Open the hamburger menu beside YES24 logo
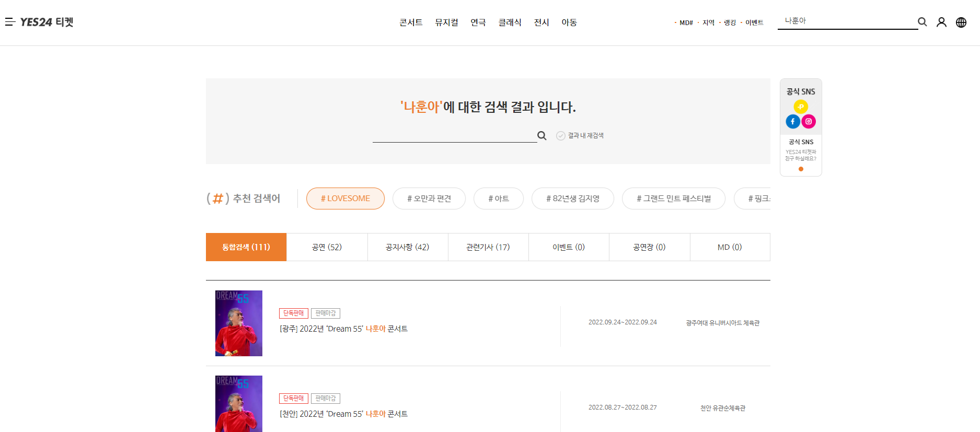This screenshot has height=432, width=980. pos(10,22)
